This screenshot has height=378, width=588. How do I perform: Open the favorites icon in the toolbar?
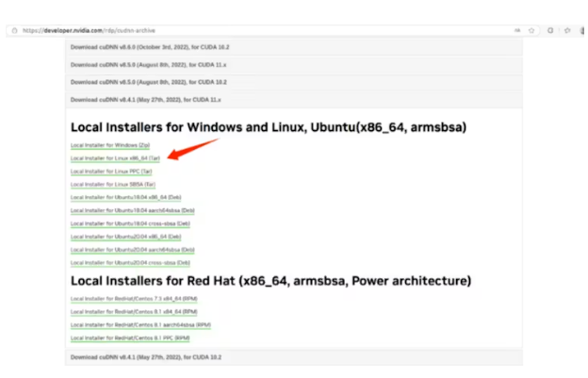pyautogui.click(x=567, y=30)
